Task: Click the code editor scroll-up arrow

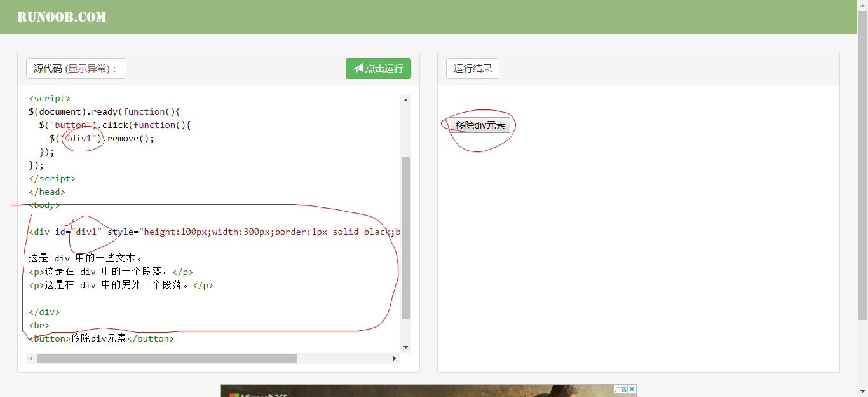Action: point(405,99)
